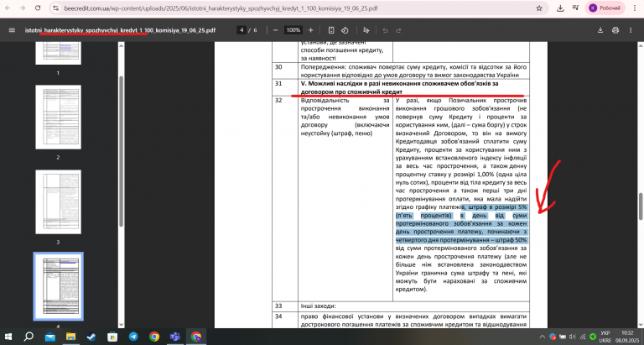Viewport: 644px width, 345px height.
Task: Reload the current page
Action: 38,8
